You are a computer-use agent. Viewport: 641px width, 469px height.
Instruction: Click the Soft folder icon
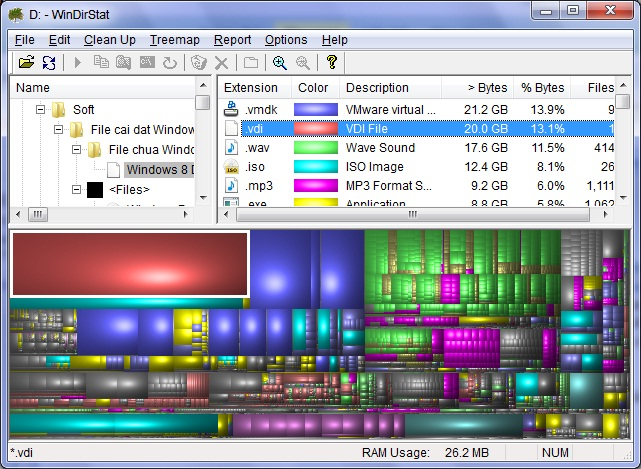click(x=58, y=110)
